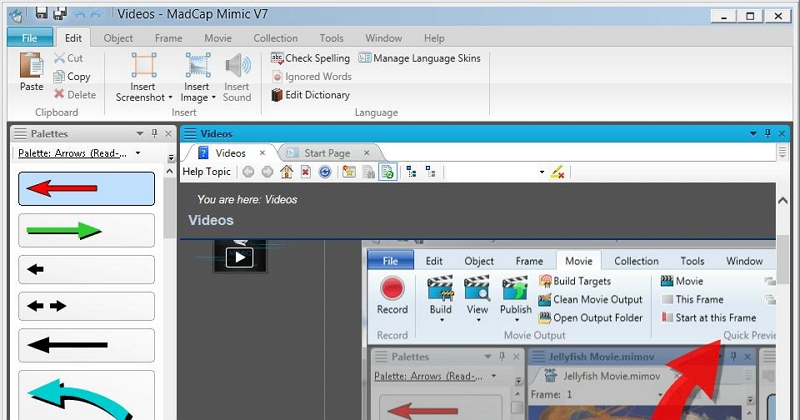800x420 pixels.
Task: Open the Help ribbon tab
Action: coord(434,38)
